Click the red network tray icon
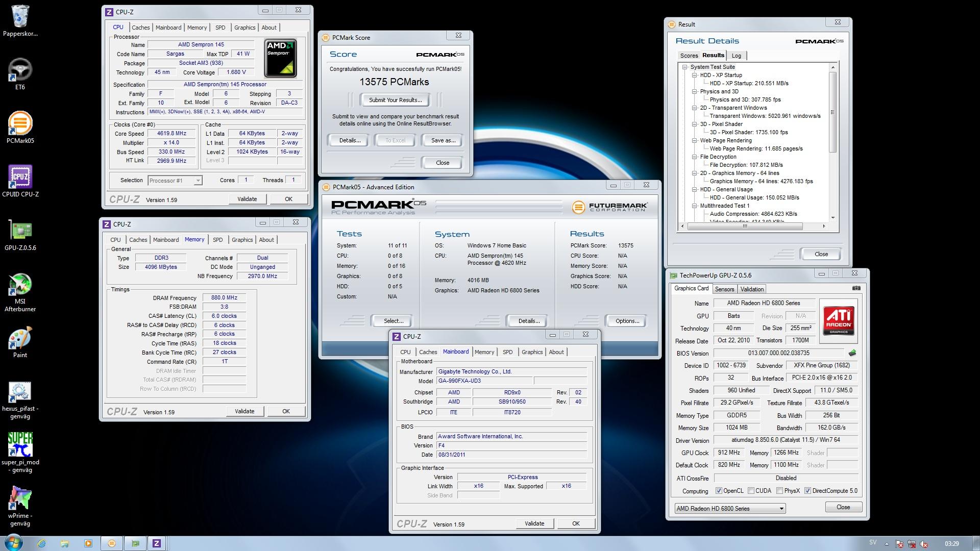Viewport: 980px width, 551px height. click(912, 544)
